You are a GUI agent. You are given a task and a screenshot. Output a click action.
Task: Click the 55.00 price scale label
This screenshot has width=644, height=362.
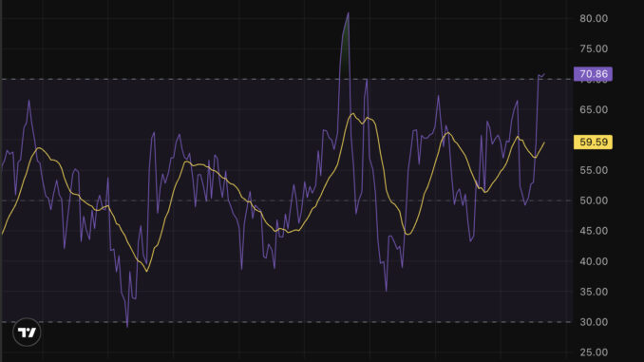pyautogui.click(x=594, y=170)
